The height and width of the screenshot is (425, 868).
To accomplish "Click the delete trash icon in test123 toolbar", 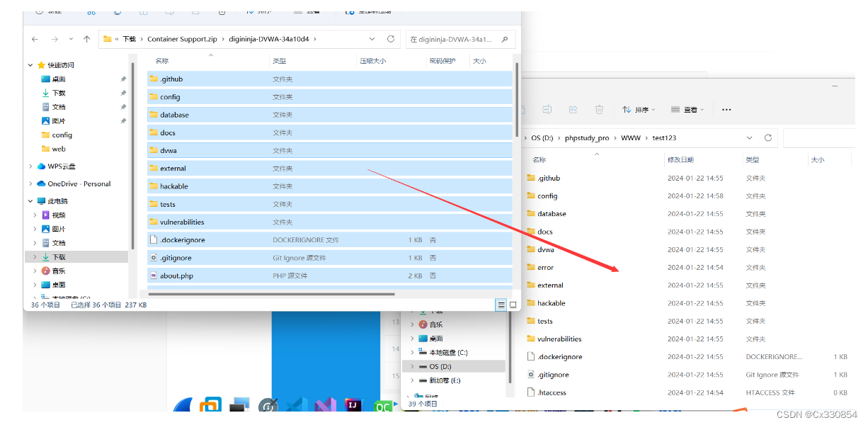I will point(599,110).
